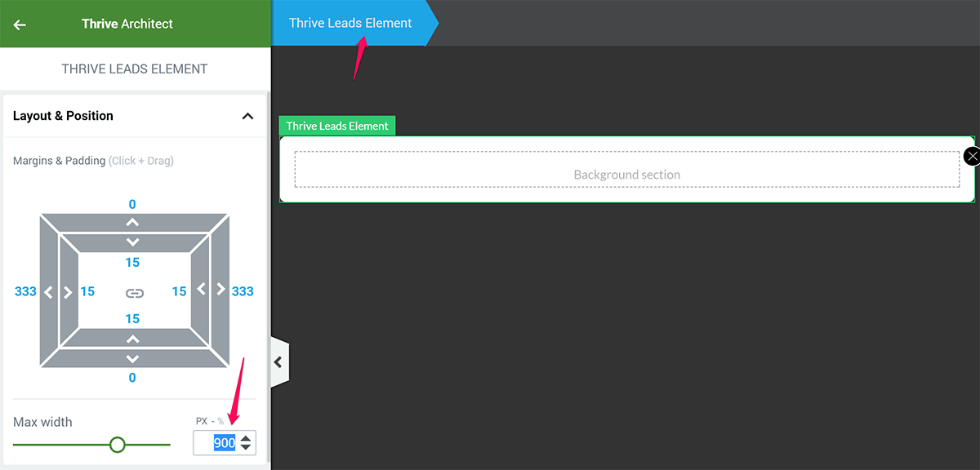Screen dimensions: 980x470
Task: Click the top padding down chevron
Action: [x=132, y=242]
